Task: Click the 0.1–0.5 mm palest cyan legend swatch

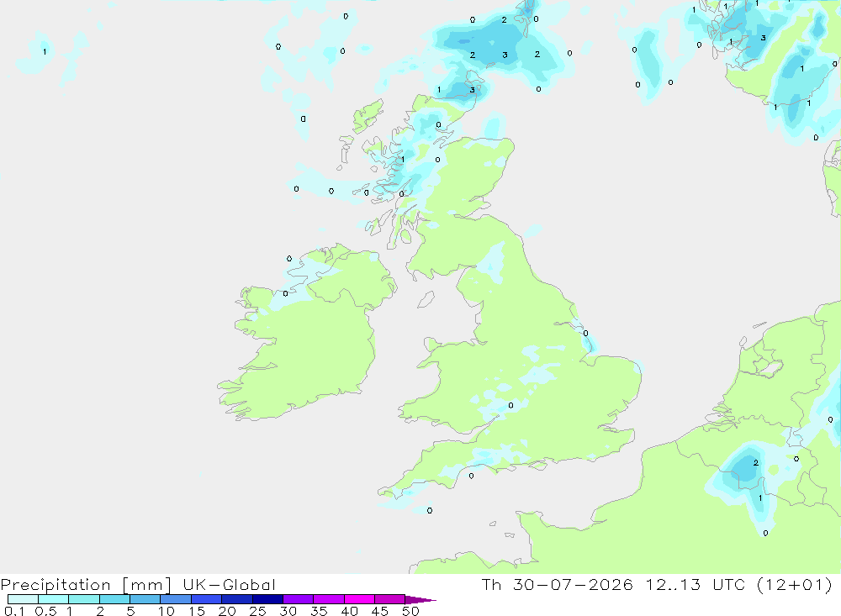Action: 23,599
